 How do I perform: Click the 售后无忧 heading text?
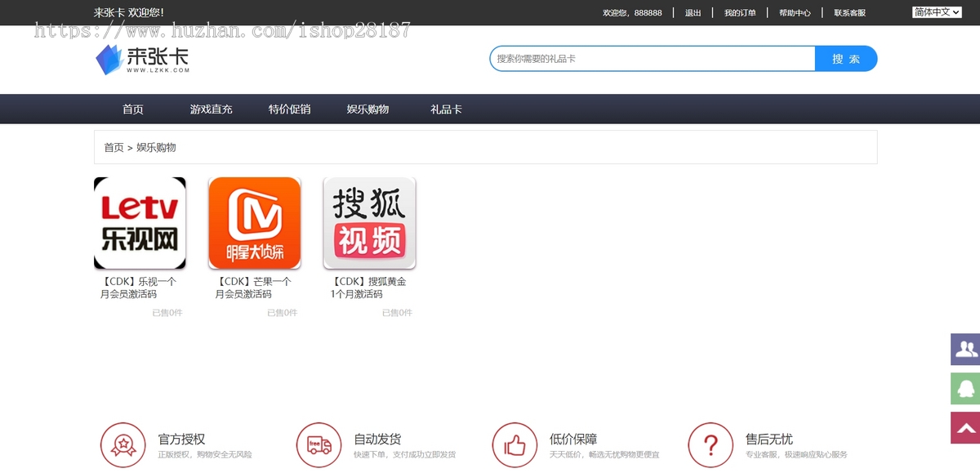(769, 440)
